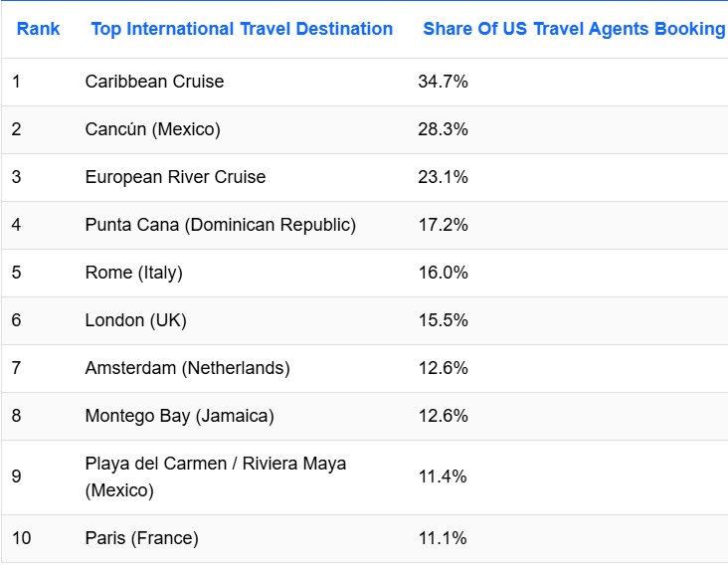Select the Caribbean Cruise cell
This screenshot has height=572, width=728.
[x=154, y=82]
